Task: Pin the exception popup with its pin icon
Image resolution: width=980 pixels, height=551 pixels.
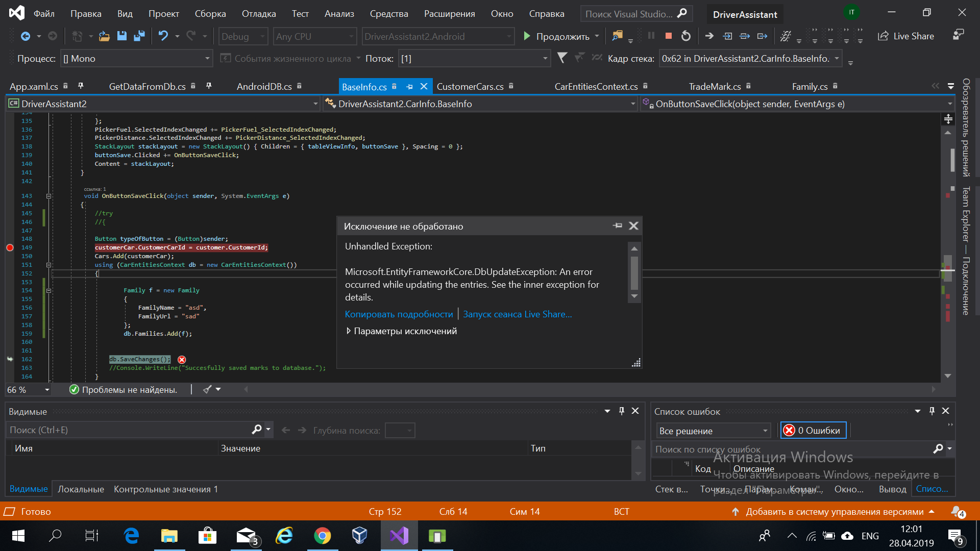Action: (618, 226)
